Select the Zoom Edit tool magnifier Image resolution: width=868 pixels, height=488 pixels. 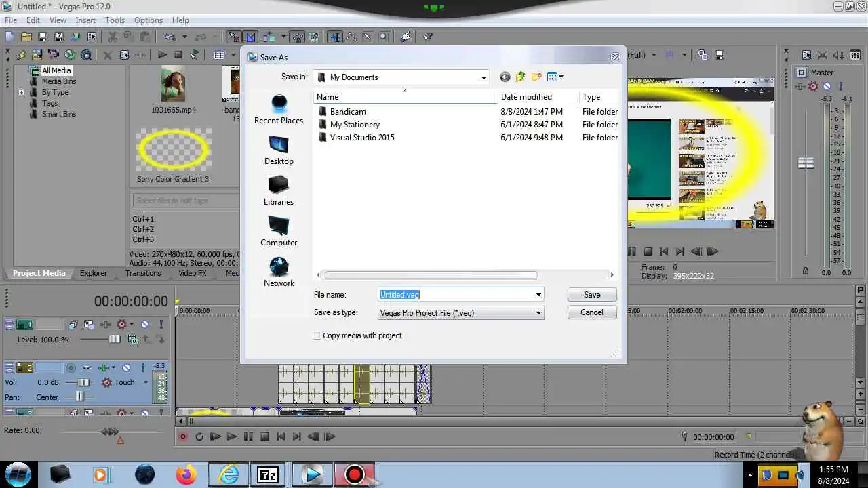pyautogui.click(x=383, y=37)
